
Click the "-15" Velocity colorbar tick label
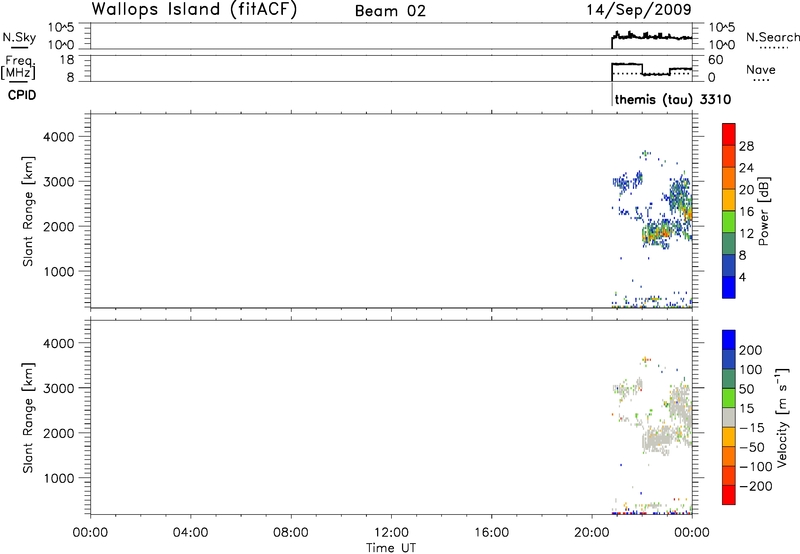(752, 428)
